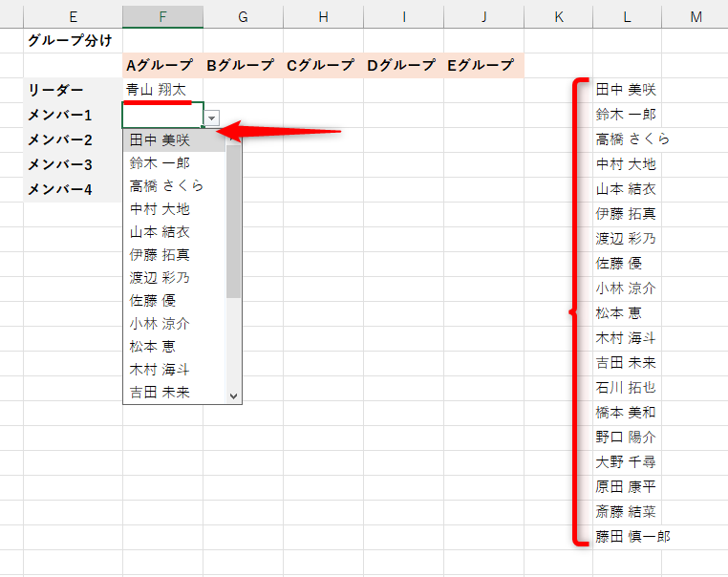
Task: Click 高橋 さくら in column L
Action: coord(628,139)
